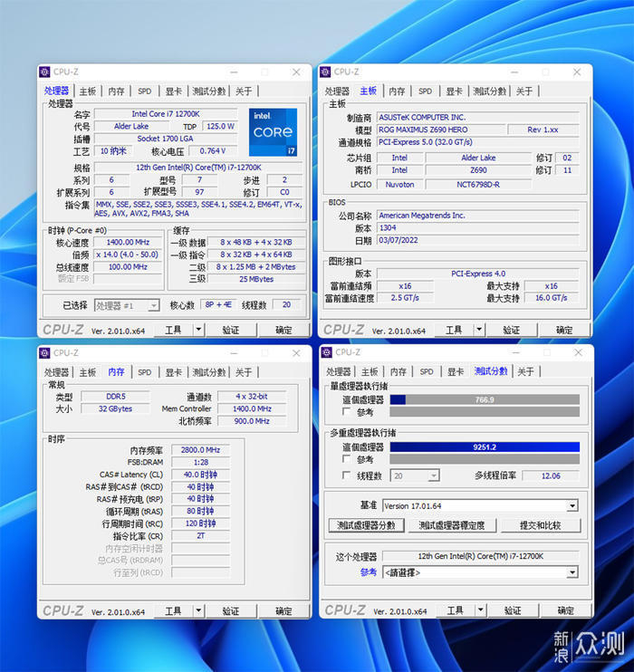Enable the 线程数 checkbox in benchmark window
This screenshot has height=672, width=634.
click(x=346, y=475)
